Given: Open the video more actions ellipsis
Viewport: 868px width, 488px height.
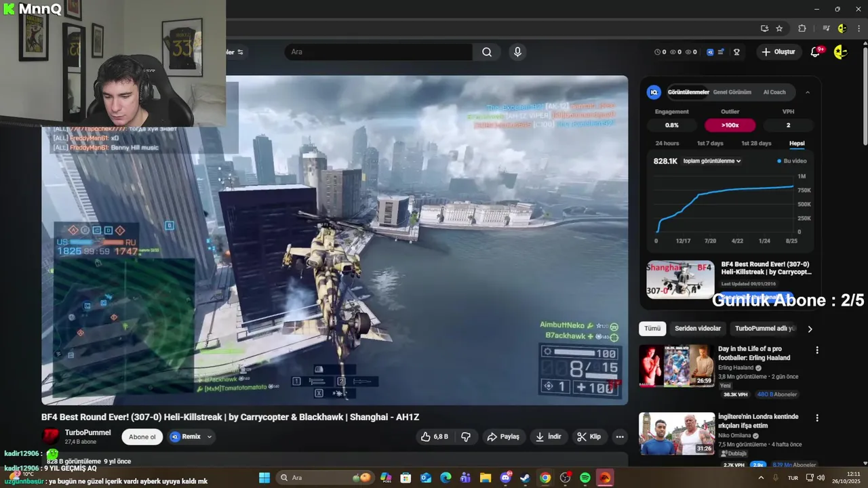Looking at the screenshot, I should pos(619,436).
